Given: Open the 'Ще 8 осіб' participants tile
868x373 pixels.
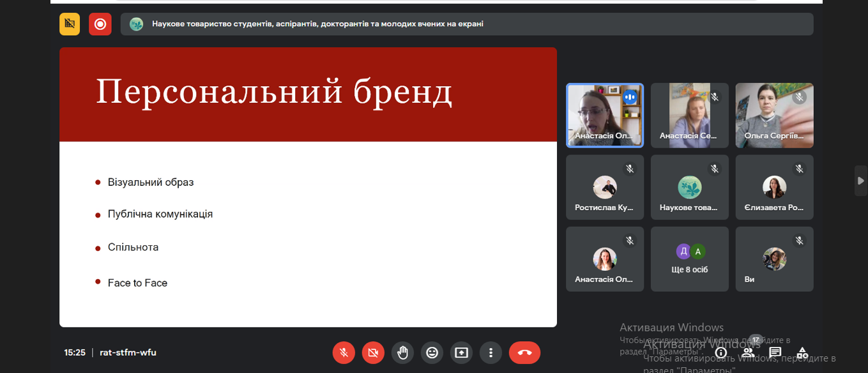Looking at the screenshot, I should [689, 259].
